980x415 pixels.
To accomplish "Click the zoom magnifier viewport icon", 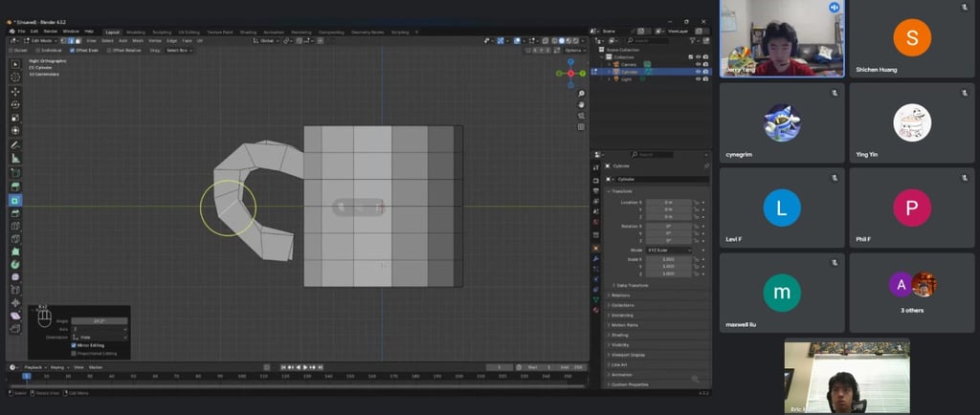I will click(x=581, y=93).
